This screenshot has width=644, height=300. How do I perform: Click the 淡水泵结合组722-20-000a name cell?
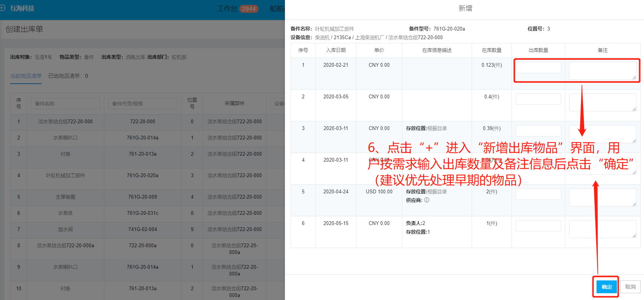pyautogui.click(x=65, y=245)
